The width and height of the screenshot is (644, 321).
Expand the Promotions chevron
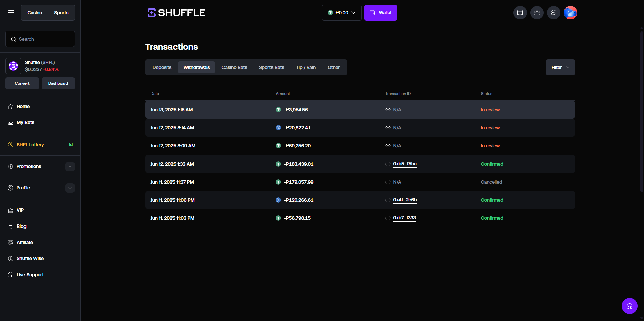(70, 167)
